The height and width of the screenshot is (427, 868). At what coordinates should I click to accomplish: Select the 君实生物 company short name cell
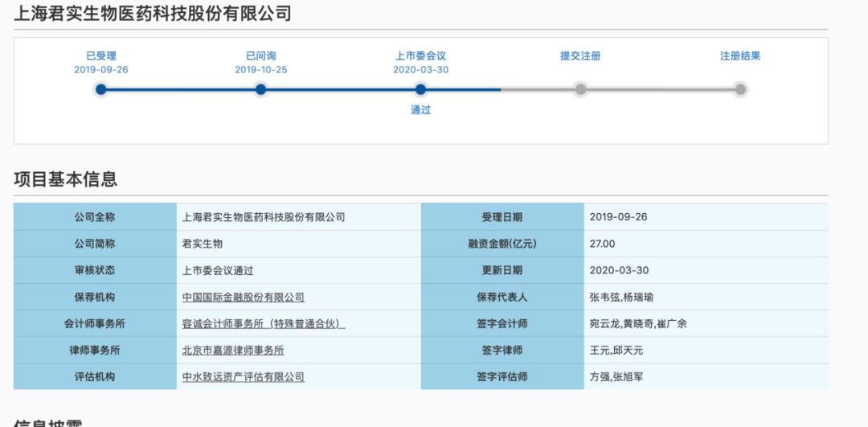pyautogui.click(x=203, y=244)
